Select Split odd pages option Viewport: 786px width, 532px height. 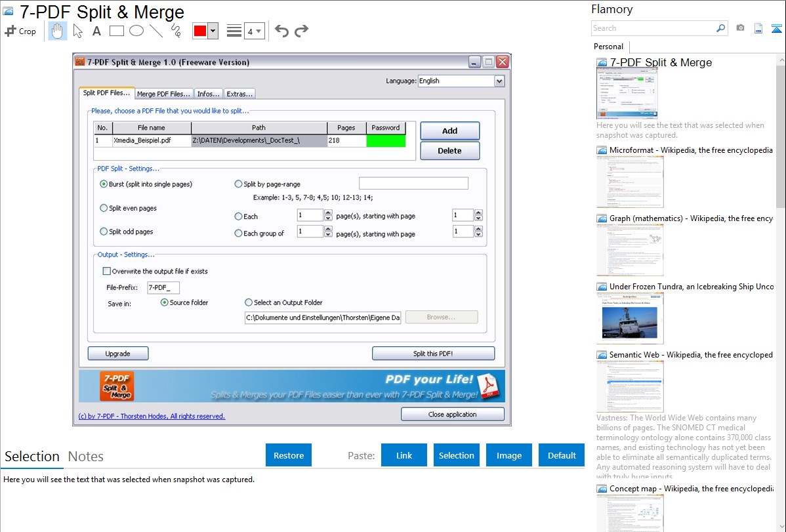(127, 232)
